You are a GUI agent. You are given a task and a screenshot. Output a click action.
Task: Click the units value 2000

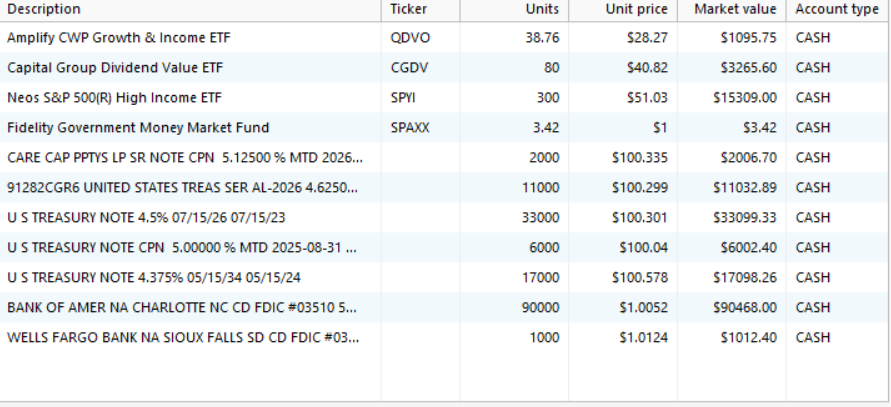click(544, 157)
